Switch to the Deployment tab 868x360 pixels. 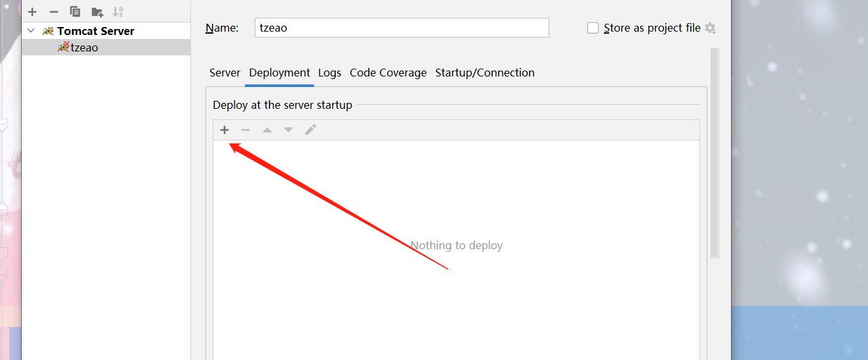tap(279, 73)
